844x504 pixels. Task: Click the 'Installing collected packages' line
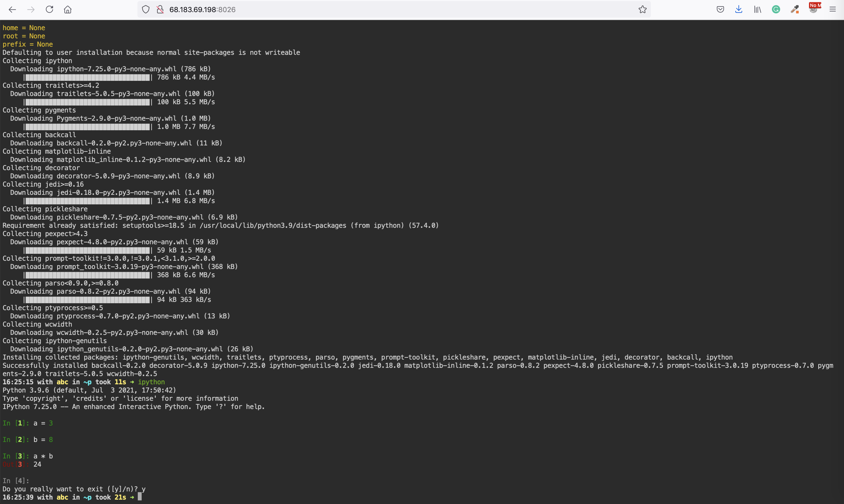coord(367,357)
